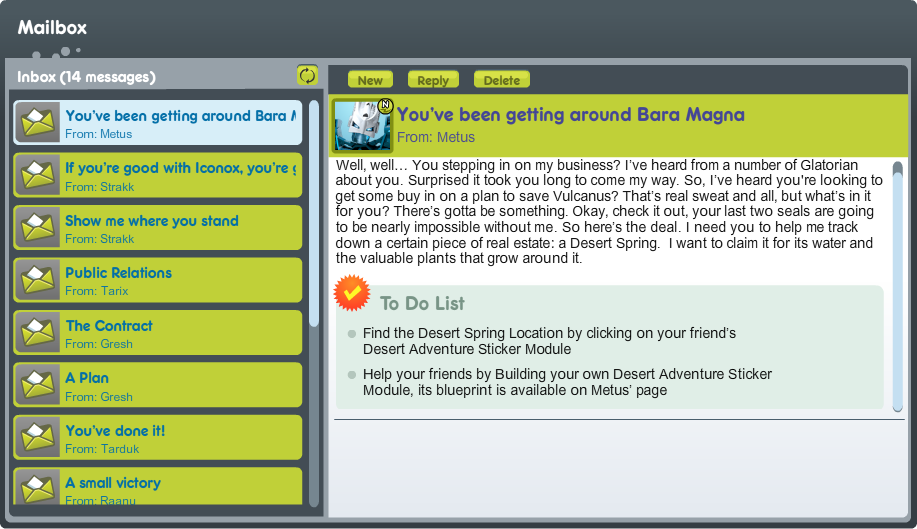Open Metus avatar thumbnail in message header
Image resolution: width=917 pixels, height=529 pixels.
pos(361,125)
